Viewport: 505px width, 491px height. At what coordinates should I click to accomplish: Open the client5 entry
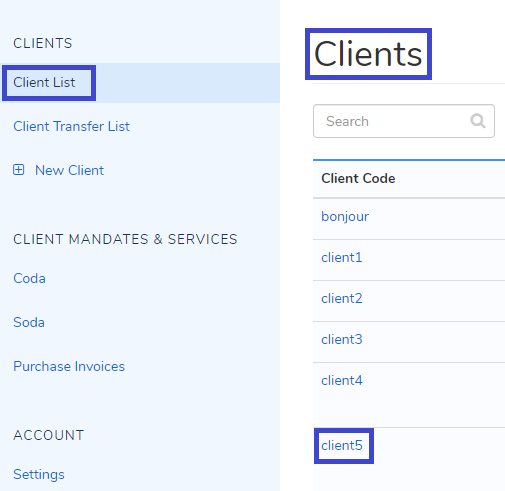point(342,446)
